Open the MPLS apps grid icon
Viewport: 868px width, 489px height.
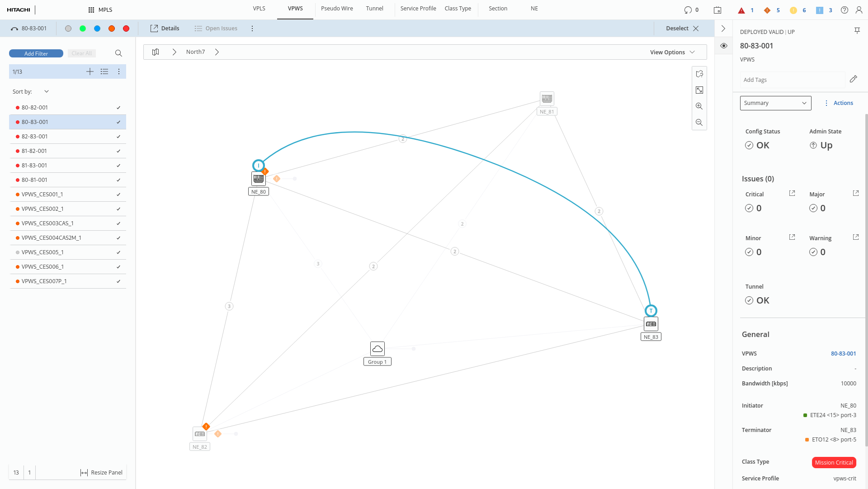click(x=91, y=10)
